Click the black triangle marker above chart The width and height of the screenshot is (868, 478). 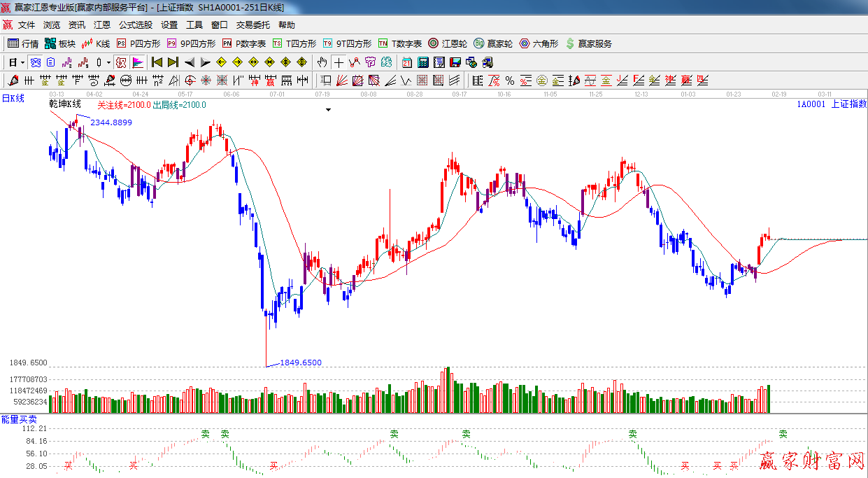(328, 110)
